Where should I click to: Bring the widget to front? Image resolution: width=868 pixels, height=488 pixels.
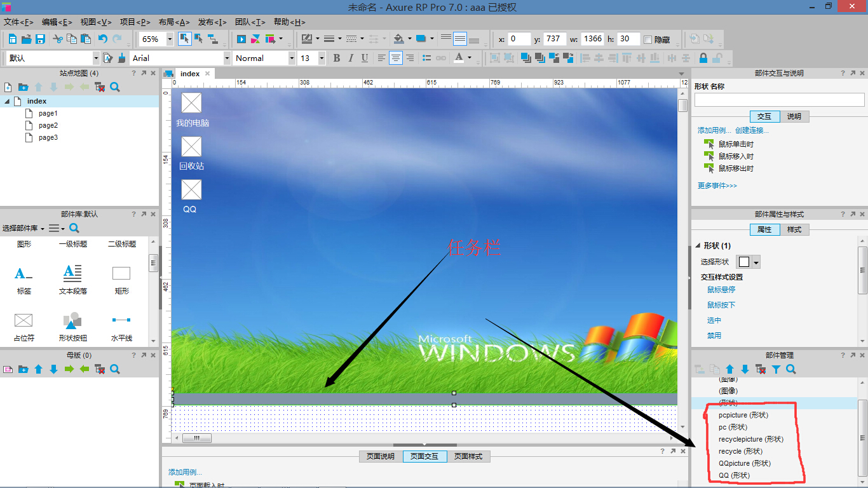[526, 58]
